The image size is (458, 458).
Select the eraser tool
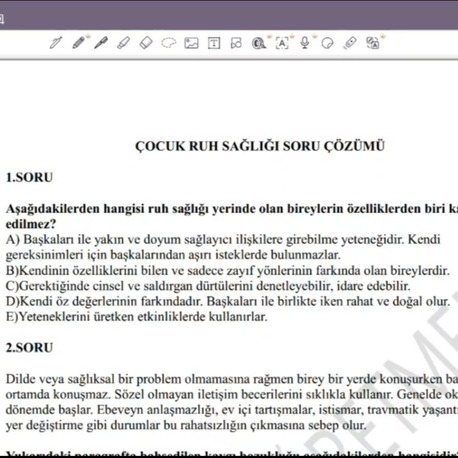pos(146,43)
